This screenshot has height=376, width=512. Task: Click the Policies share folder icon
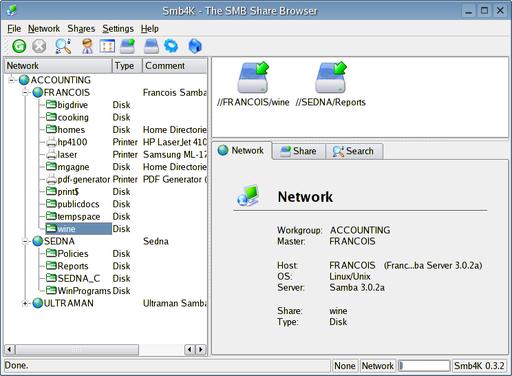point(51,253)
